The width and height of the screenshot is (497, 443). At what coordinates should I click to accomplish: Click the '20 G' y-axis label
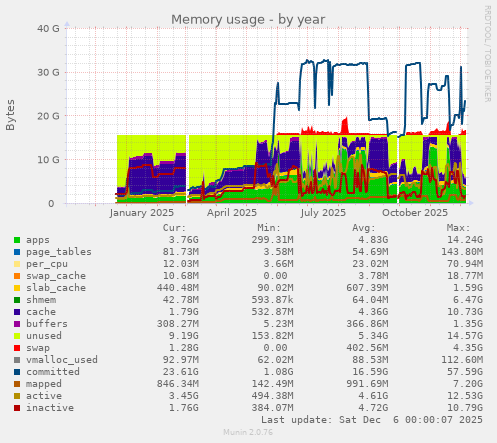(48, 116)
